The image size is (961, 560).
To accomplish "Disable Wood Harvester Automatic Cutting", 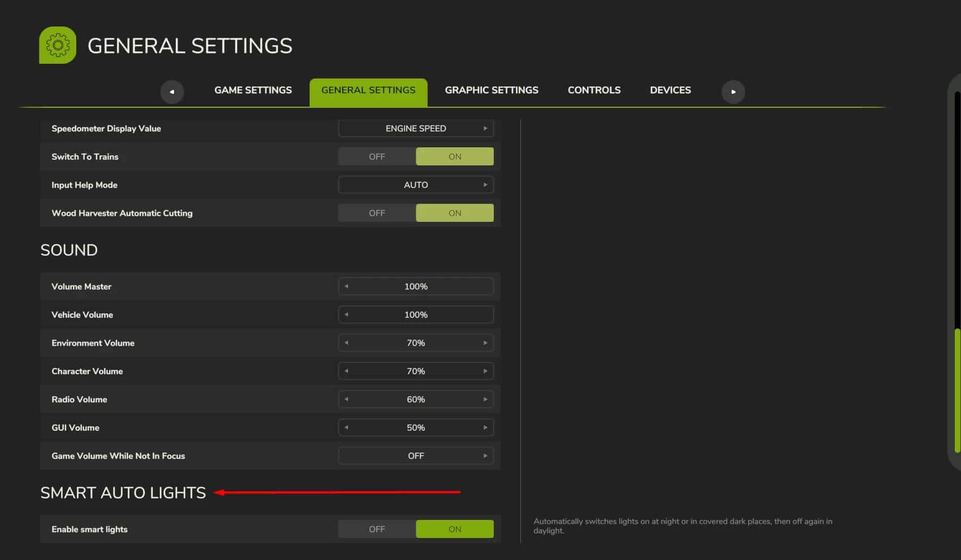I will pyautogui.click(x=377, y=213).
